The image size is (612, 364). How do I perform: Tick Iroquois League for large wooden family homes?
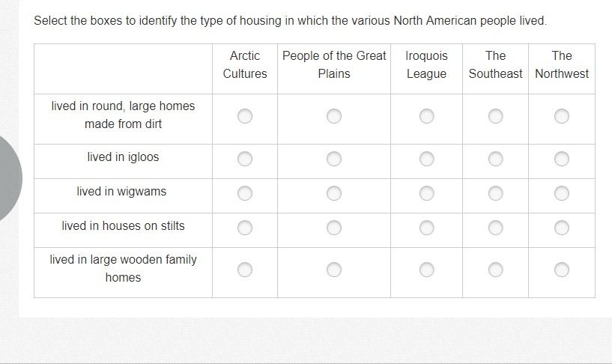click(427, 270)
